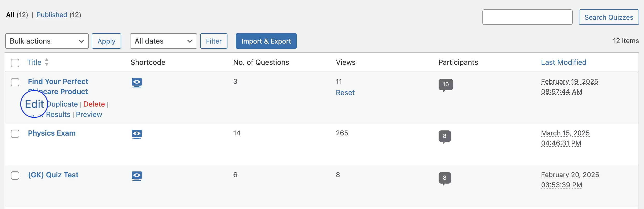This screenshot has height=209, width=644.
Task: Sort by Title column header
Action: pos(34,62)
